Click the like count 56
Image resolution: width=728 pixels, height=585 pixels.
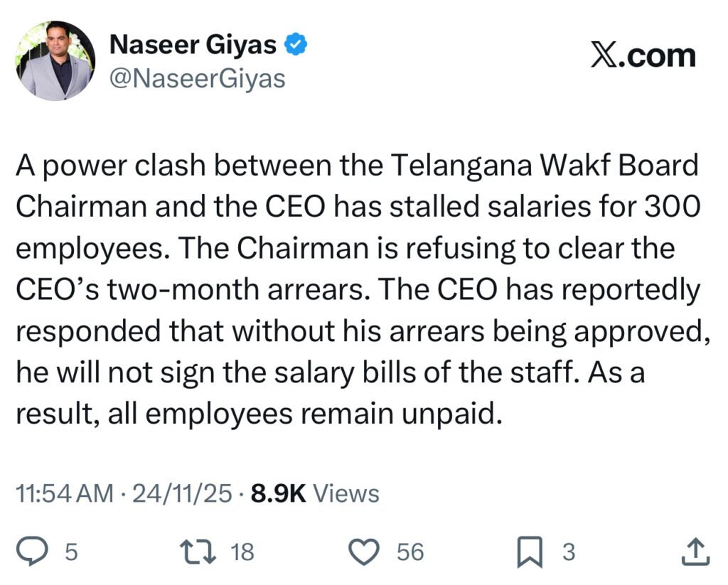pos(410,552)
